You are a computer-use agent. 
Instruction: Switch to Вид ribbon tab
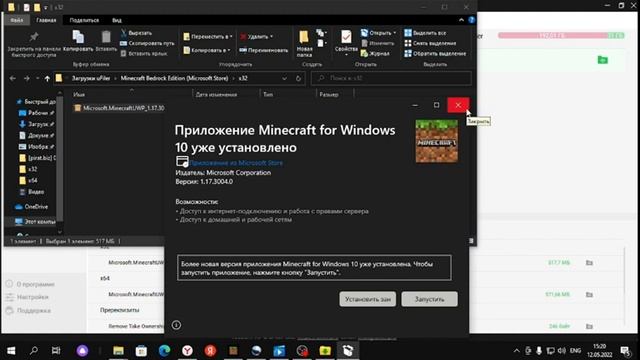click(x=117, y=20)
